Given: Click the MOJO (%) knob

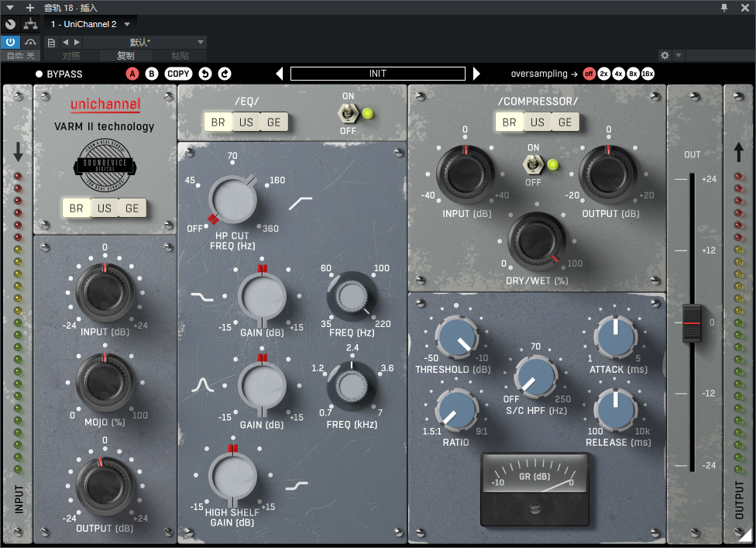Looking at the screenshot, I should tap(105, 383).
